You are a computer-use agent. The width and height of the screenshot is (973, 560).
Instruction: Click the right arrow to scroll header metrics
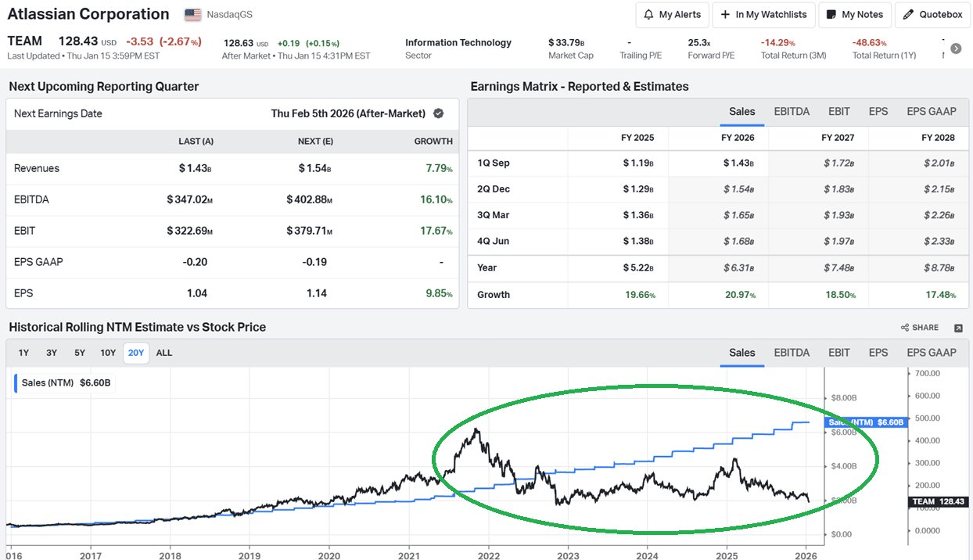[956, 48]
